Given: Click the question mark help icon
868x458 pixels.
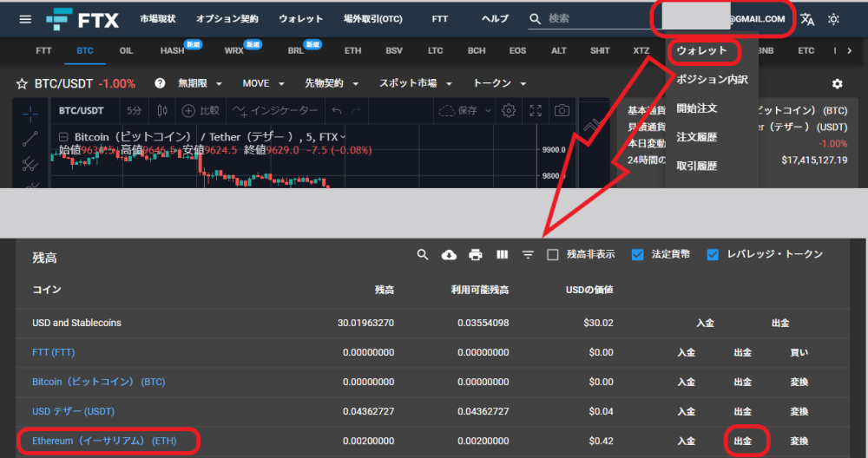Looking at the screenshot, I should pyautogui.click(x=160, y=83).
